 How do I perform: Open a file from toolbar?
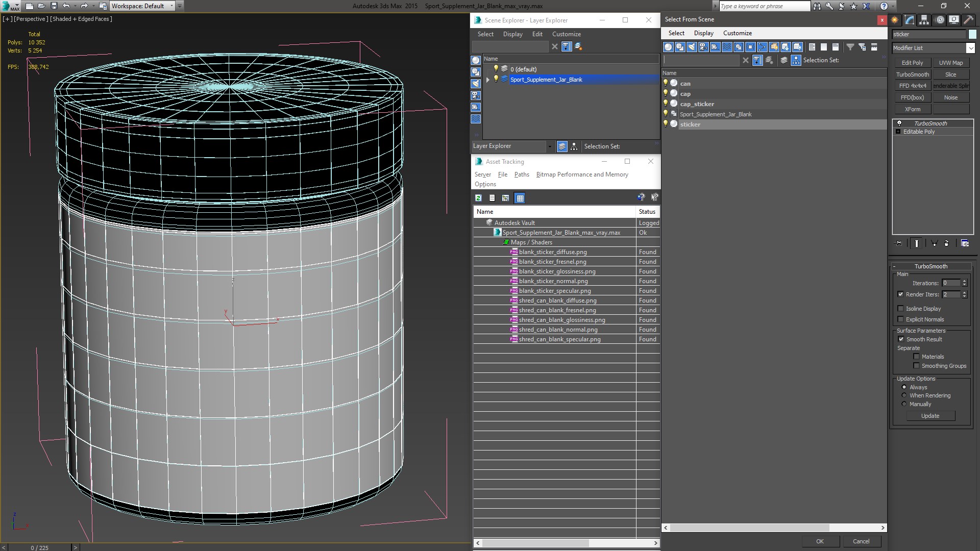41,6
